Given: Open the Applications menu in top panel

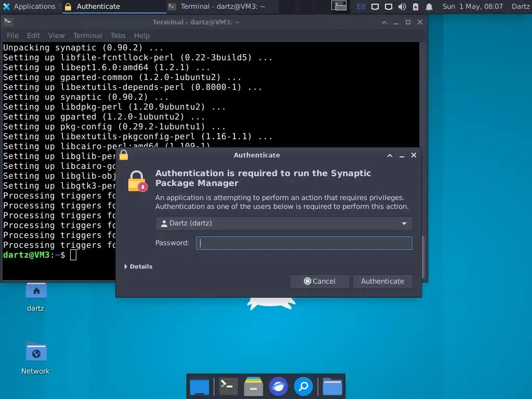Looking at the screenshot, I should click(29, 6).
